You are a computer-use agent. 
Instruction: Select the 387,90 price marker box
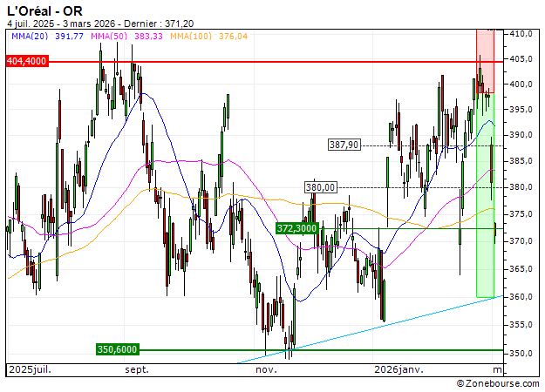click(344, 145)
